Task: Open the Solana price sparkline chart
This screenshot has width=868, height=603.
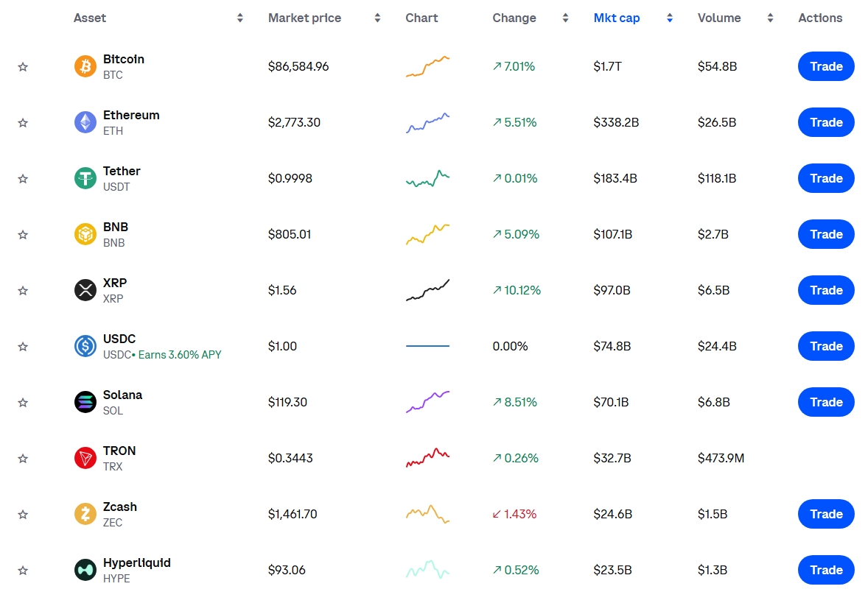Action: [x=427, y=402]
